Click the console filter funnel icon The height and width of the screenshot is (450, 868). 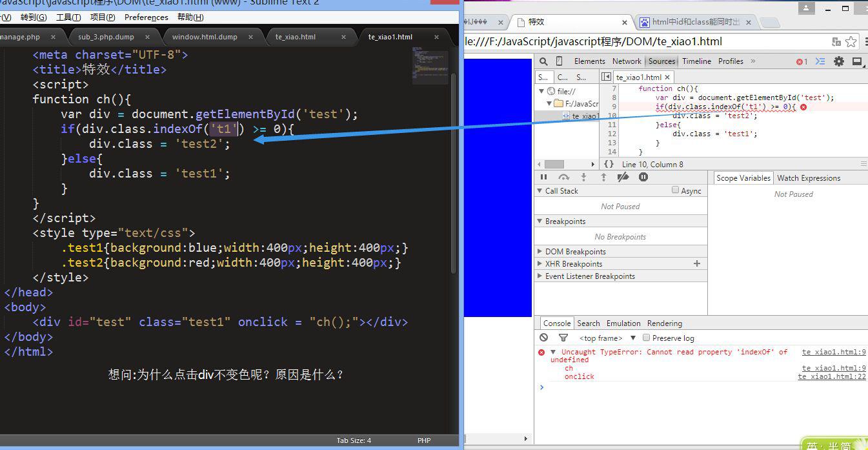pos(563,338)
